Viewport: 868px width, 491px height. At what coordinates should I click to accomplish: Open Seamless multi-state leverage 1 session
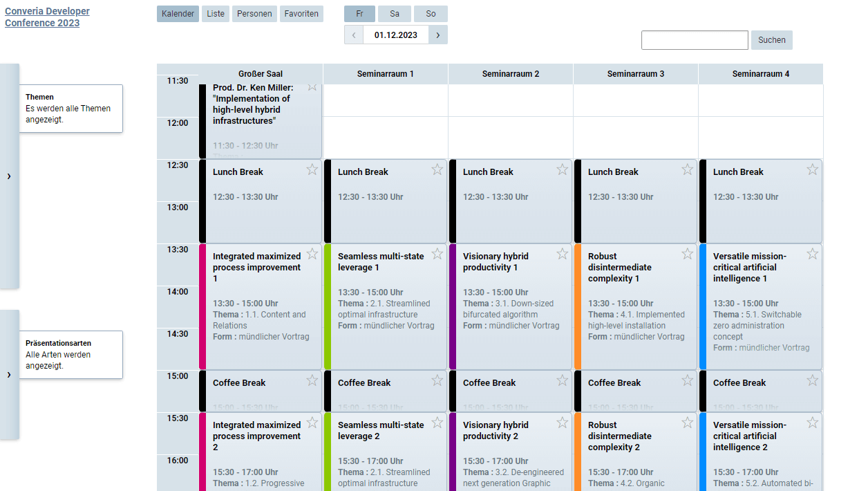[x=386, y=306]
